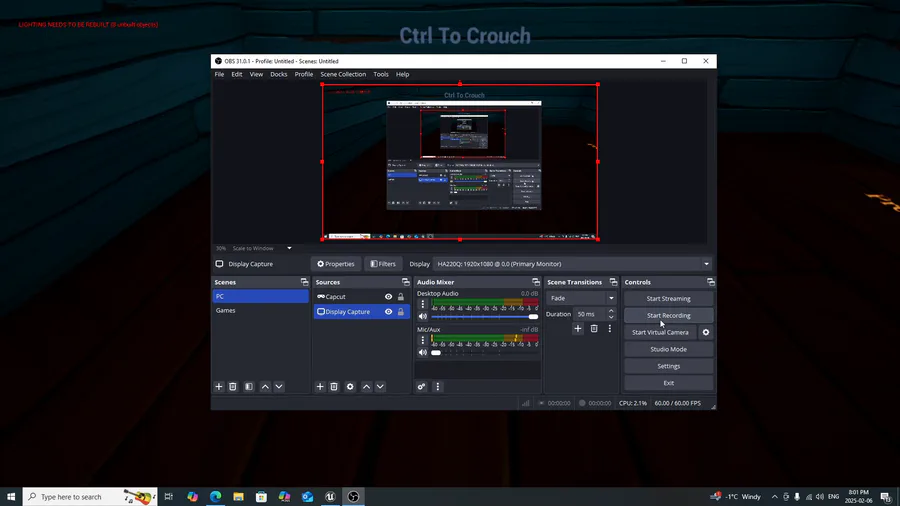Open the Profile menu
The image size is (900, 506).
coord(304,74)
